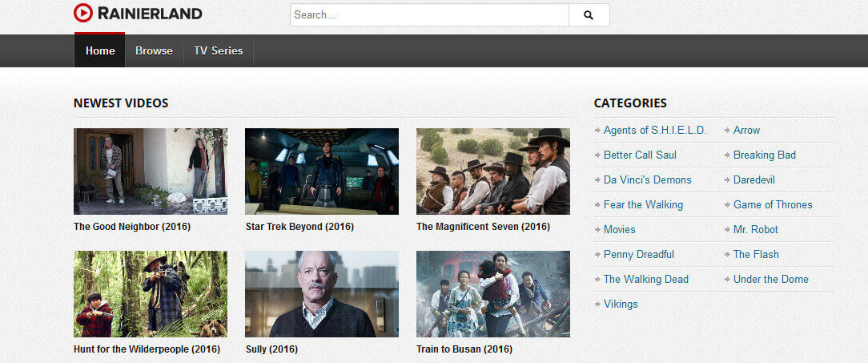The height and width of the screenshot is (363, 868).
Task: Click Sully (2016) title link
Action: click(271, 349)
